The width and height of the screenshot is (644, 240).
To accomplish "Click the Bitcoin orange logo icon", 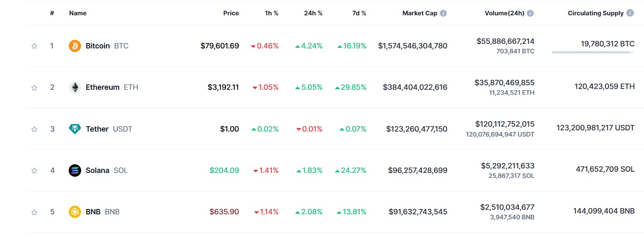I will click(x=75, y=46).
